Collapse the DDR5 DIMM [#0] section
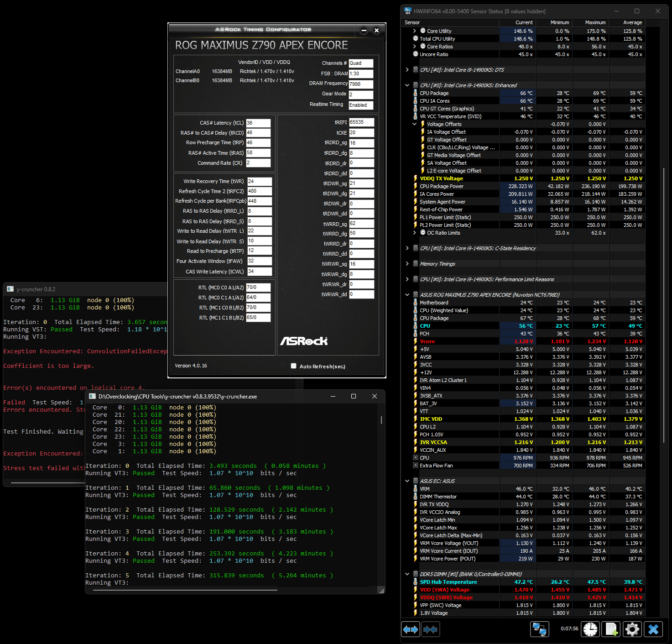The width and height of the screenshot is (672, 644). (407, 574)
